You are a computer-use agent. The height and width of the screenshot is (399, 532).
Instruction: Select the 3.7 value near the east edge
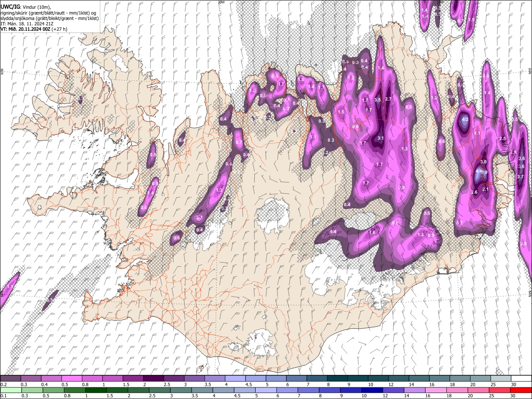coord(520,177)
